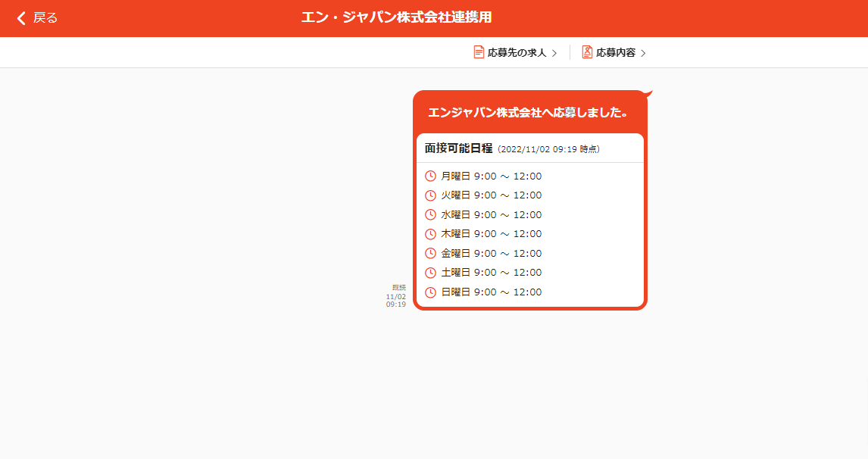
Task: Click the 11/02 09:19 sent time beside the message
Action: coord(396,301)
